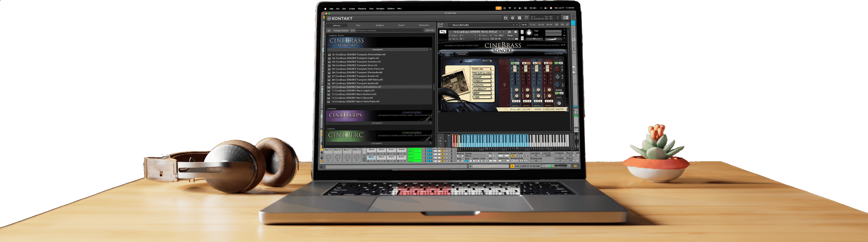Screen dimensions: 868x242
Task: Click the rack resize arrows icon
Action: coord(567,25)
